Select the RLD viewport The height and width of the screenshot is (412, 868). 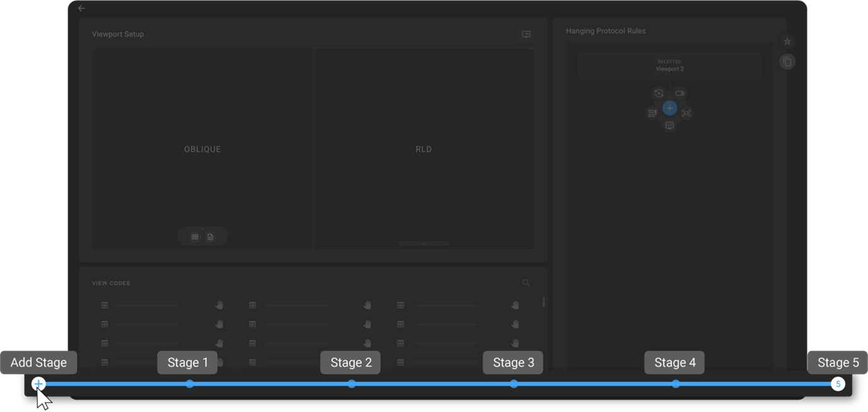[424, 149]
